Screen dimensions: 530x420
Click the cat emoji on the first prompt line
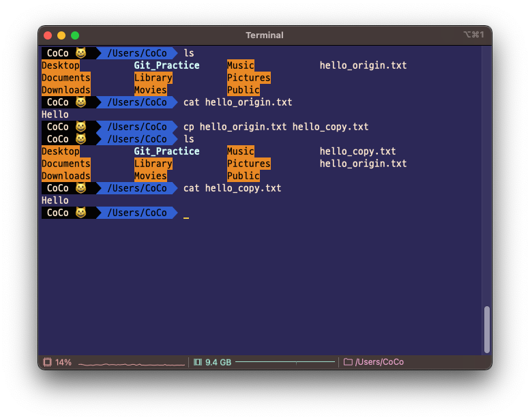[80, 53]
